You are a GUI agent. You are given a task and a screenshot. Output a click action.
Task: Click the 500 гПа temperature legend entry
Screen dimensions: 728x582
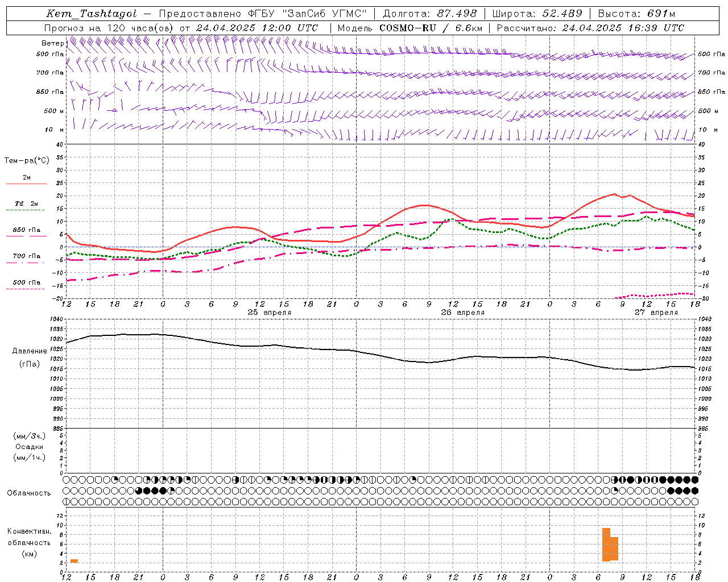click(x=27, y=282)
